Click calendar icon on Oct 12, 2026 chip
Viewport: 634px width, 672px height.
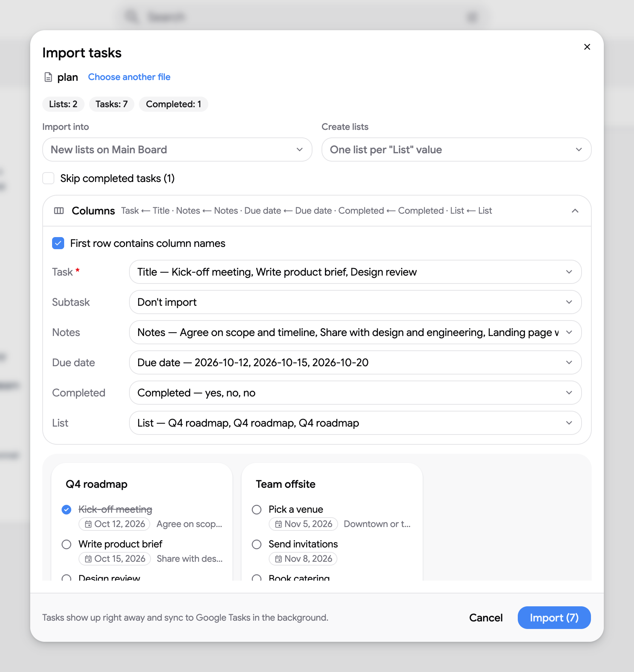[x=88, y=524]
